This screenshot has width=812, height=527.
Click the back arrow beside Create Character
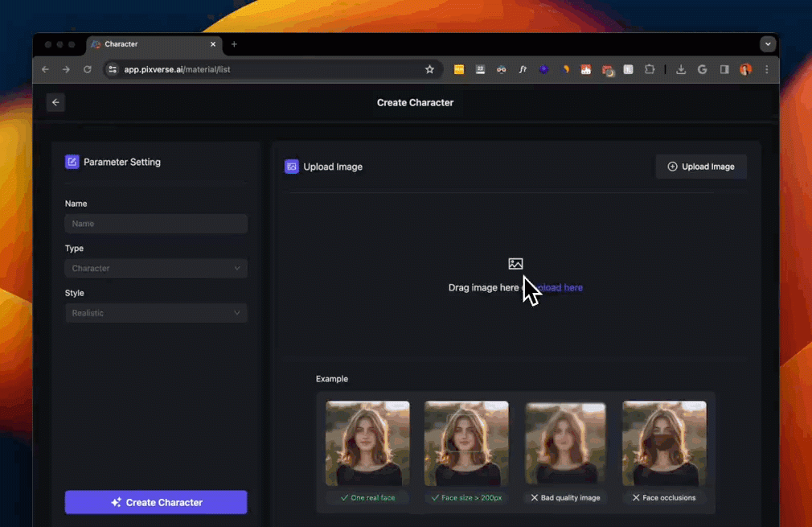[55, 103]
